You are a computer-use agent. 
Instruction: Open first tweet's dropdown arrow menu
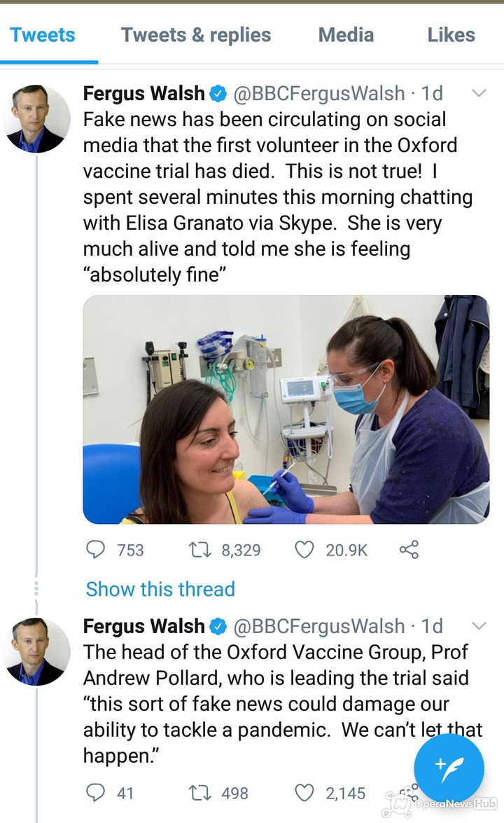(x=479, y=93)
